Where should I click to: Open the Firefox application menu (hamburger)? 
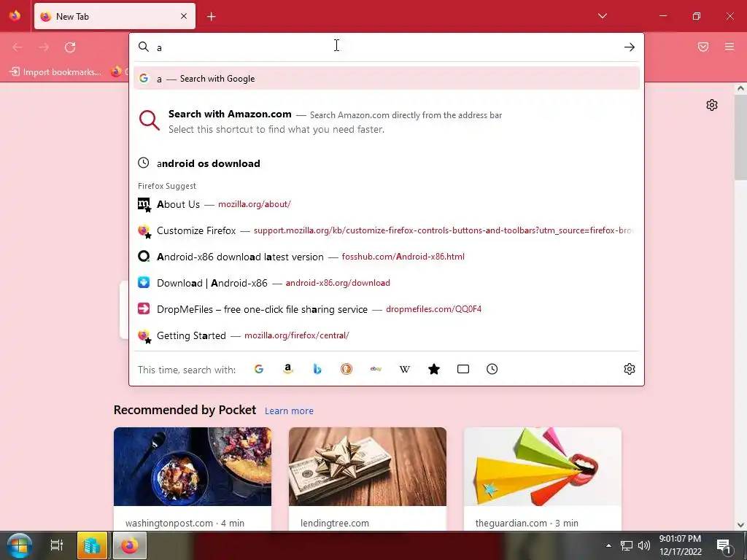click(729, 47)
